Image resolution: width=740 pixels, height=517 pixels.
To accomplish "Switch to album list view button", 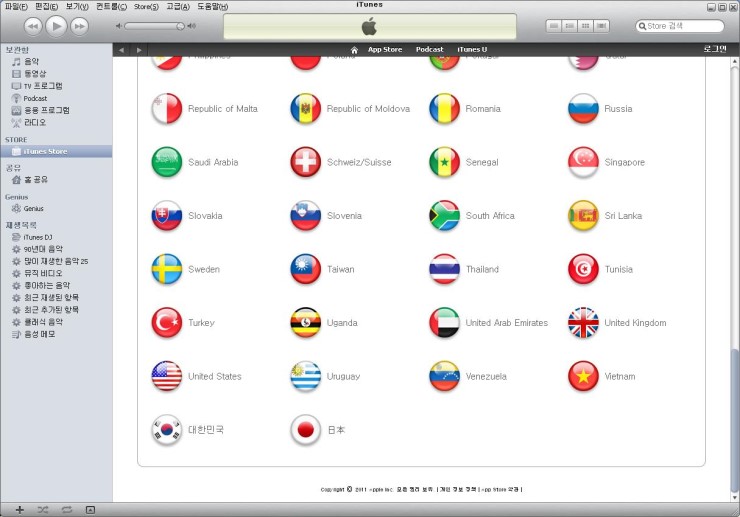I will [x=570, y=26].
